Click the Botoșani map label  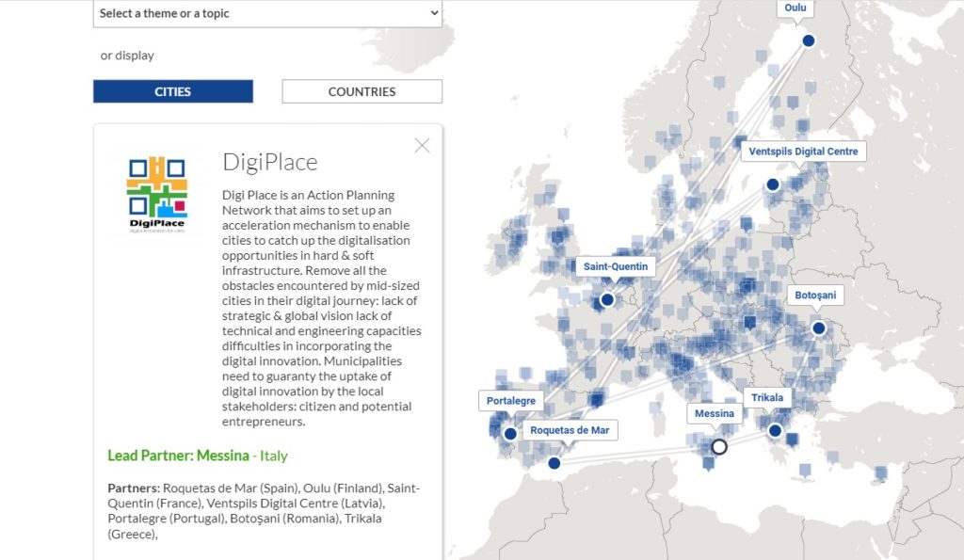coord(815,296)
